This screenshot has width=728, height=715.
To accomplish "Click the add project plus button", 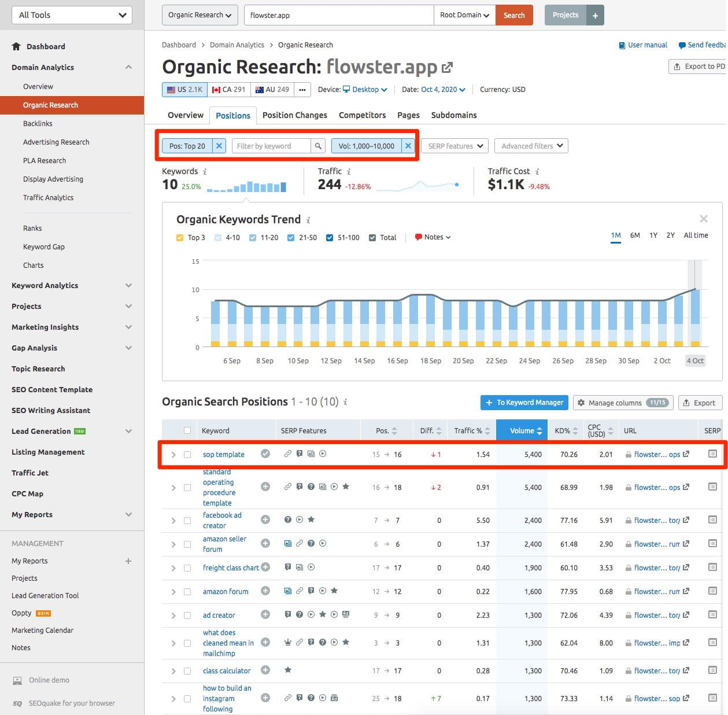I will pos(595,15).
